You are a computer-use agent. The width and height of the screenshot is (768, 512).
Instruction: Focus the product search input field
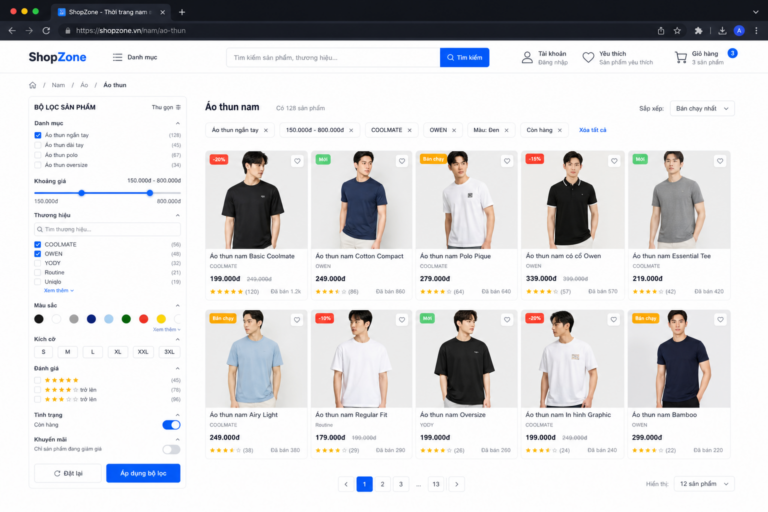click(x=333, y=57)
